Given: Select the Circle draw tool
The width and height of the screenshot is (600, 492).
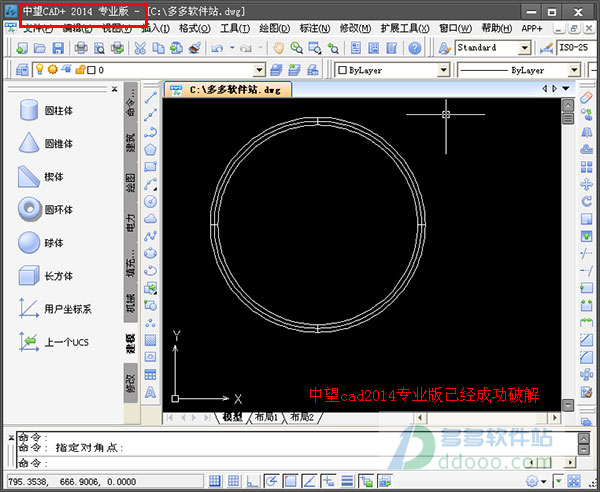Looking at the screenshot, I should [151, 201].
